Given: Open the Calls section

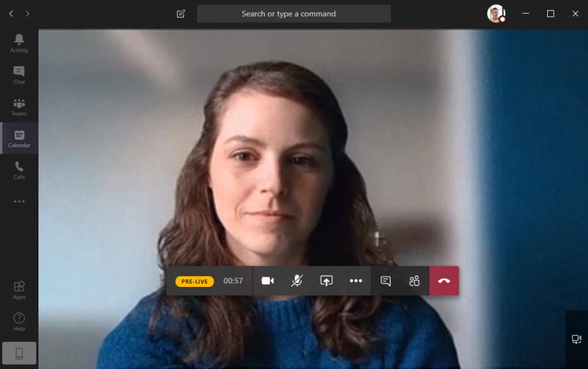Looking at the screenshot, I should click(19, 170).
